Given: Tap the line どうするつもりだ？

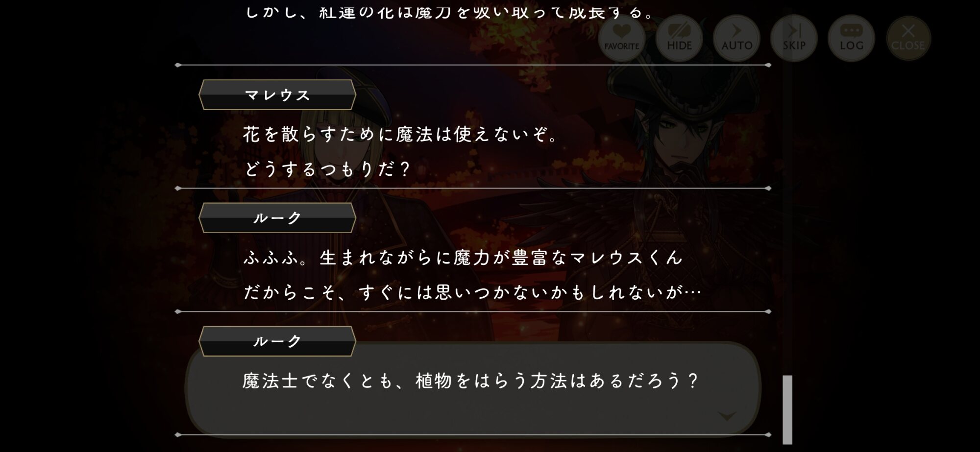Looking at the screenshot, I should (327, 169).
